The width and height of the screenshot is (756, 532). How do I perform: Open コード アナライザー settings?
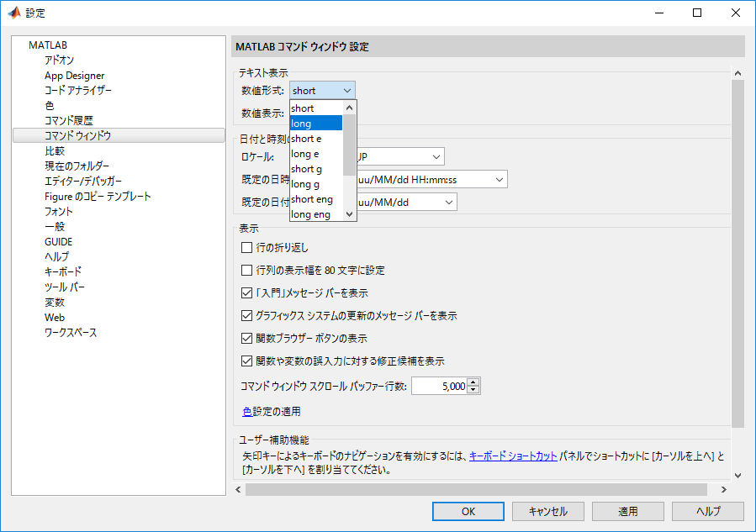tap(78, 91)
